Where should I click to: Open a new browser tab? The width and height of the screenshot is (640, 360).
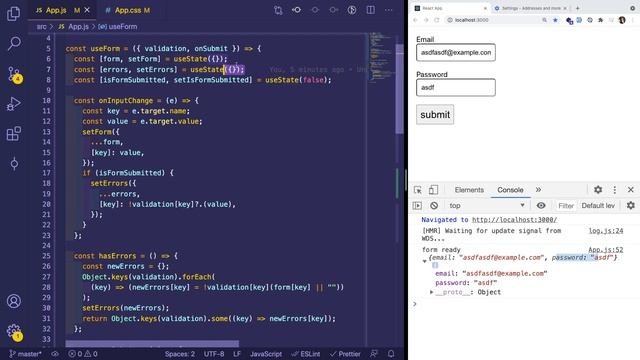(578, 8)
